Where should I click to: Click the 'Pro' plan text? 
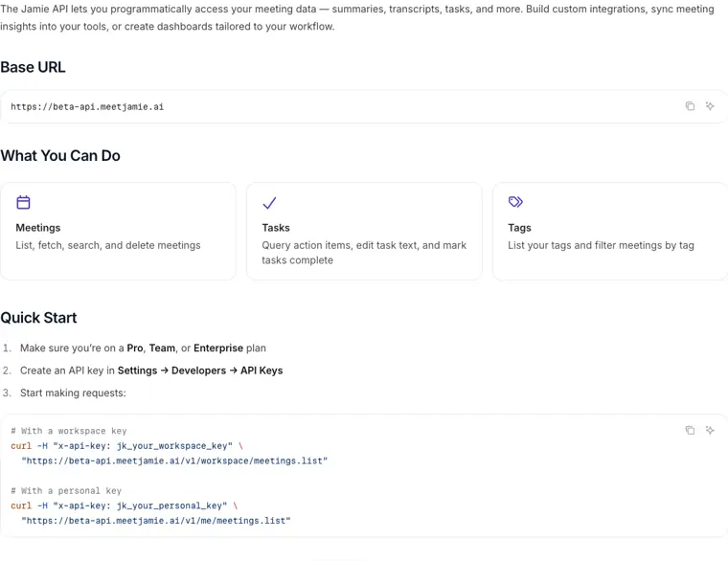point(135,348)
